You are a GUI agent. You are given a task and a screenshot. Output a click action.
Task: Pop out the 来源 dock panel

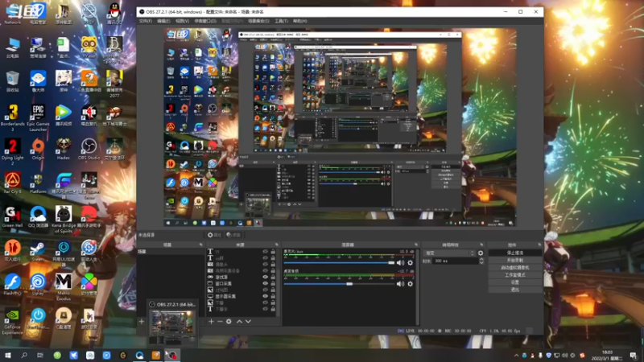pos(276,245)
